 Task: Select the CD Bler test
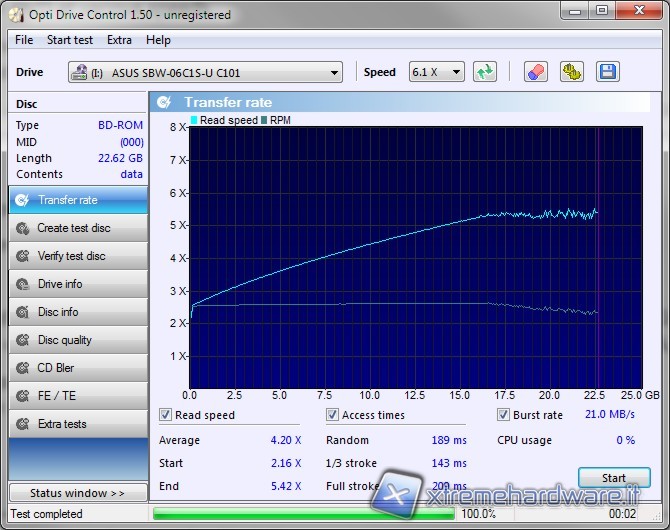[x=78, y=368]
